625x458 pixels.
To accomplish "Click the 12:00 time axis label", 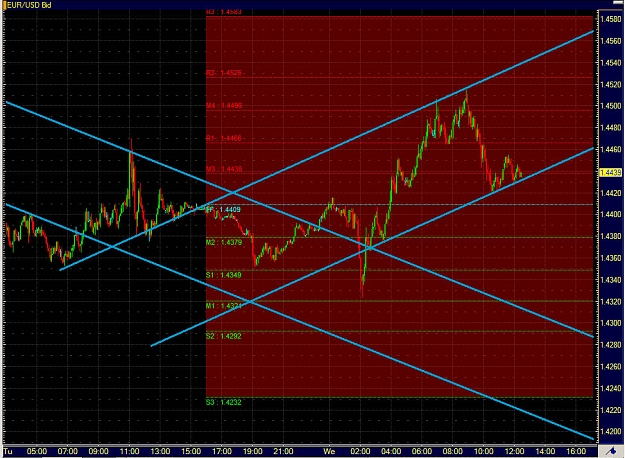I will point(514,451).
